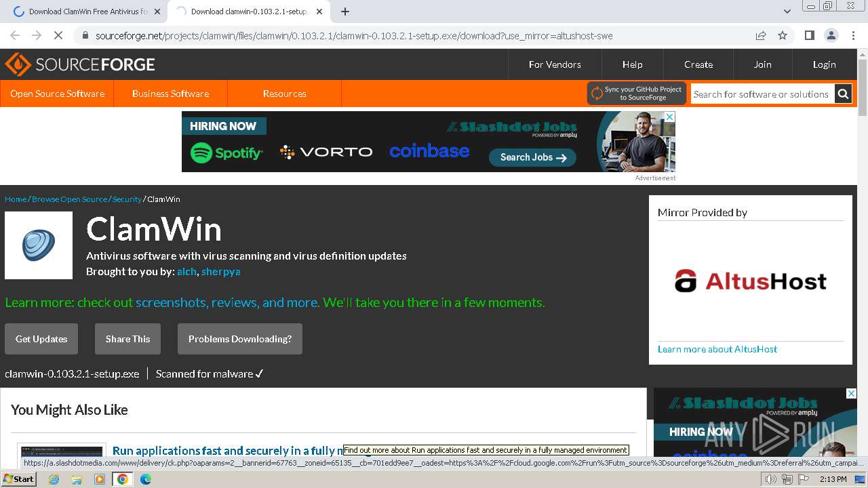The width and height of the screenshot is (868, 488).
Task: Open the sherpya author link
Action: click(220, 271)
